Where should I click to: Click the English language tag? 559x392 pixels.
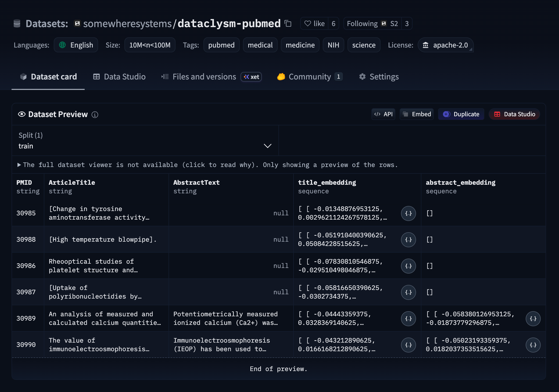(76, 45)
